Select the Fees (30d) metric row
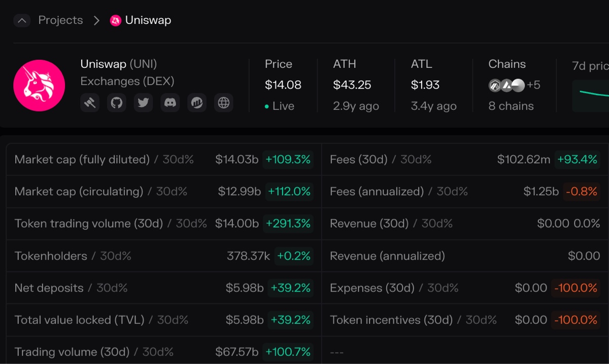Viewport: 609px width, 364px height. (x=358, y=160)
